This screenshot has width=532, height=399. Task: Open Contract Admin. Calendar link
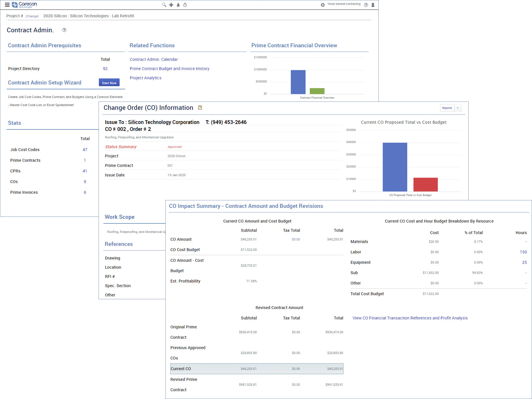(154, 59)
